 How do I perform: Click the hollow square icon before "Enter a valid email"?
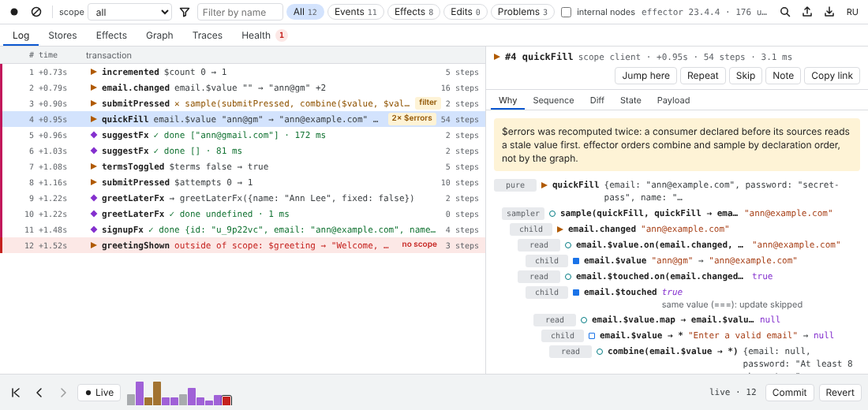click(x=592, y=335)
